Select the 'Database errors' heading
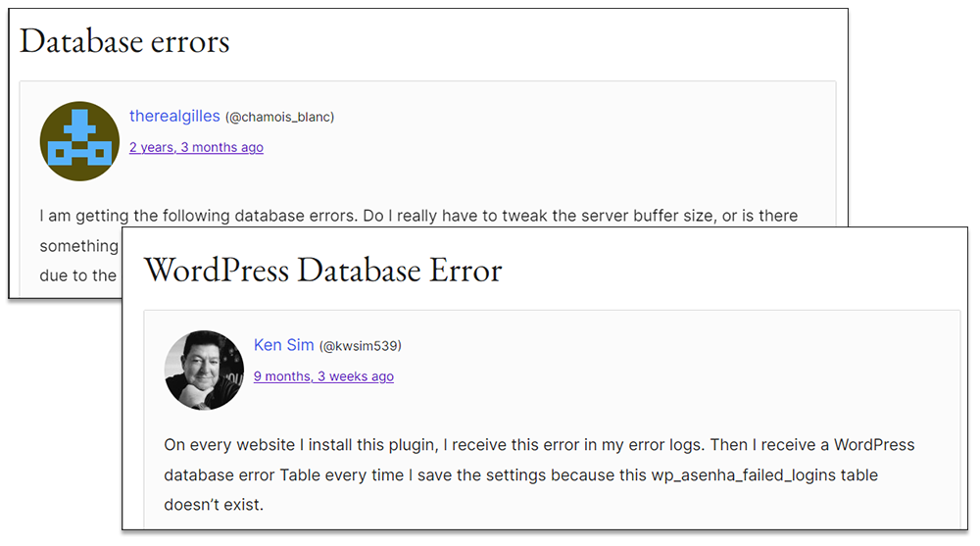Screen dimensions: 980x546 click(x=124, y=41)
